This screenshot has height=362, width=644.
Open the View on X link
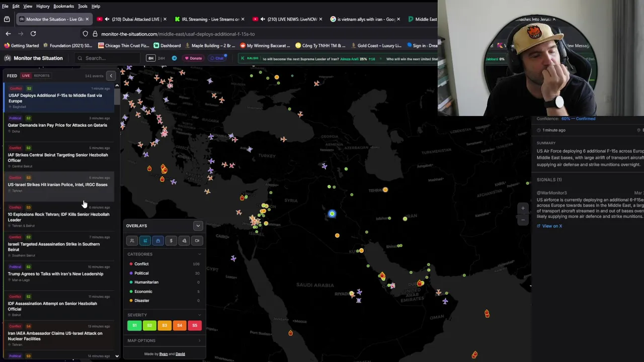[x=549, y=226]
